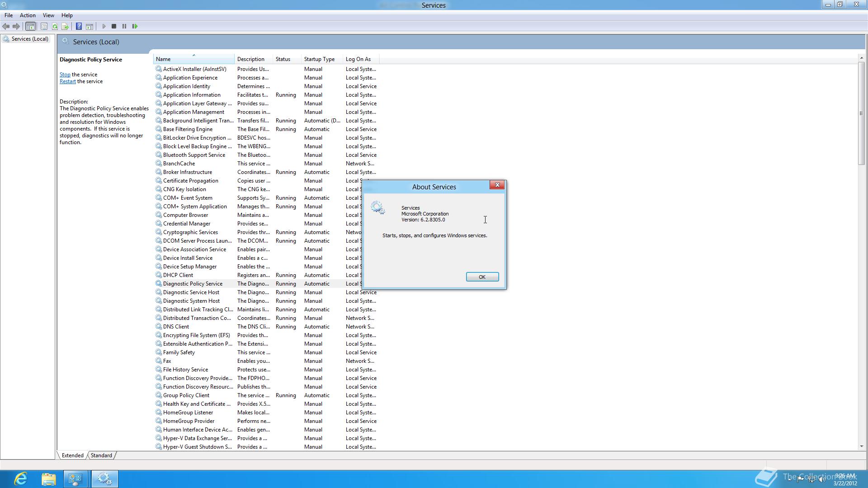Viewport: 868px width, 488px height.
Task: Open the Properties toolbar icon
Action: 44,26
